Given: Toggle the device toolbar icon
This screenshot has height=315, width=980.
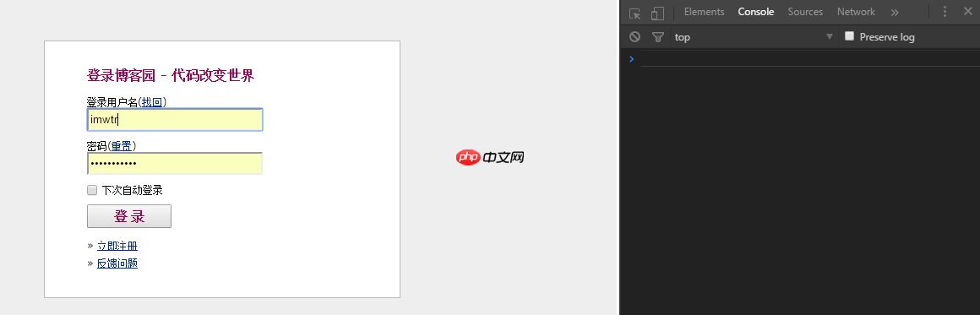Looking at the screenshot, I should tap(657, 14).
